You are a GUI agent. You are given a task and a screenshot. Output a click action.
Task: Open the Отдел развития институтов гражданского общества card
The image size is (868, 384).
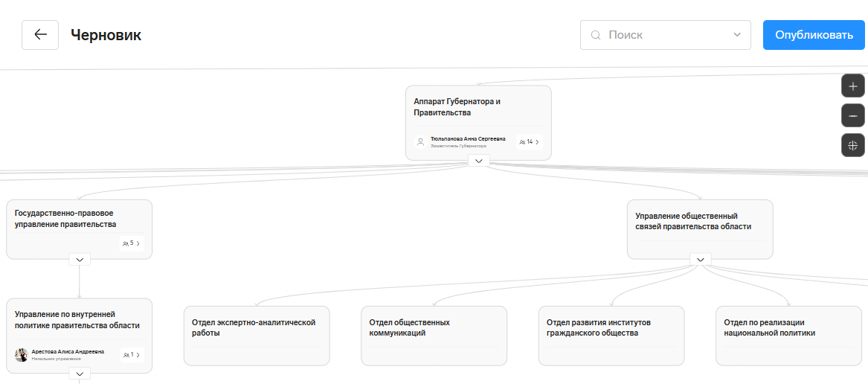tap(611, 336)
